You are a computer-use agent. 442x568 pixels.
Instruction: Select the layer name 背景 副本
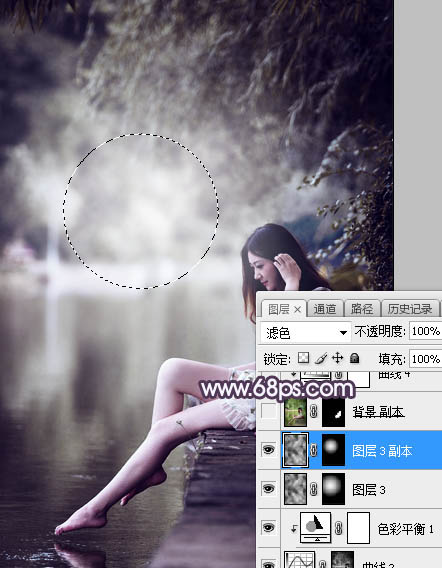coord(378,412)
